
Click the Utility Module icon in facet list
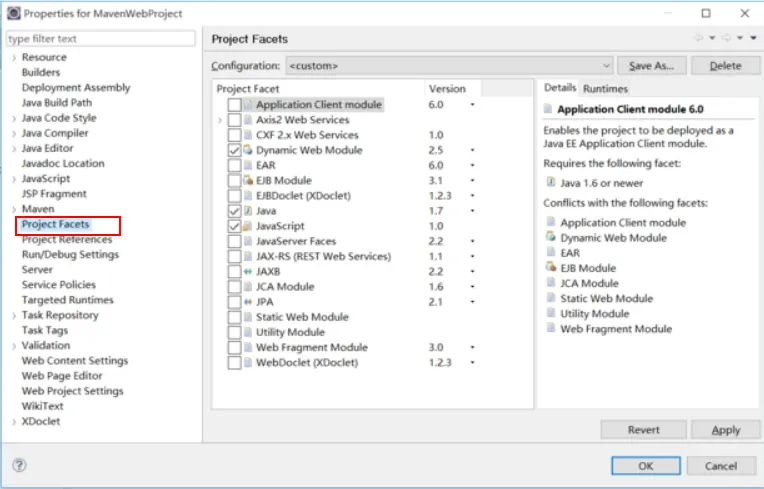coord(248,332)
